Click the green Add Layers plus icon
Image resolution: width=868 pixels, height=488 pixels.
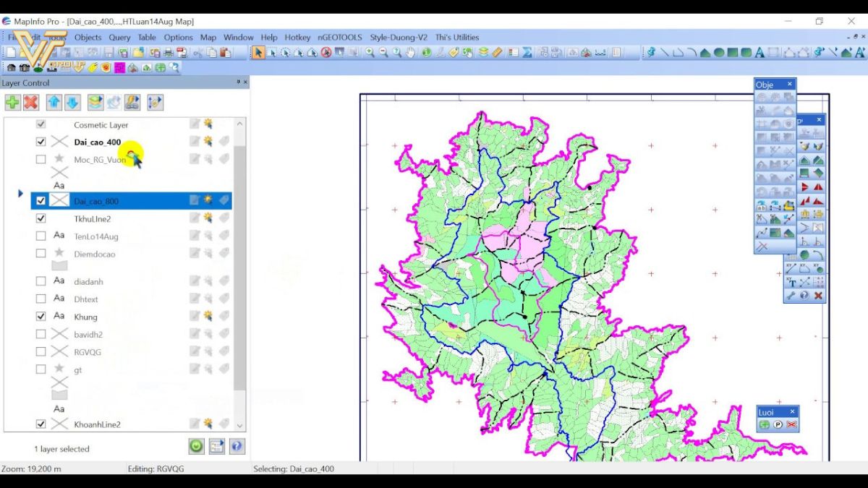coord(12,103)
